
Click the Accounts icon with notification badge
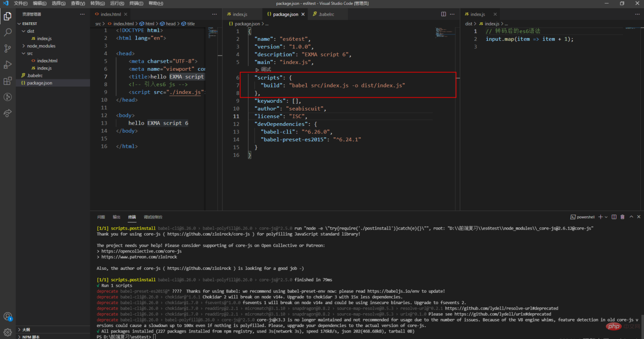tap(8, 317)
